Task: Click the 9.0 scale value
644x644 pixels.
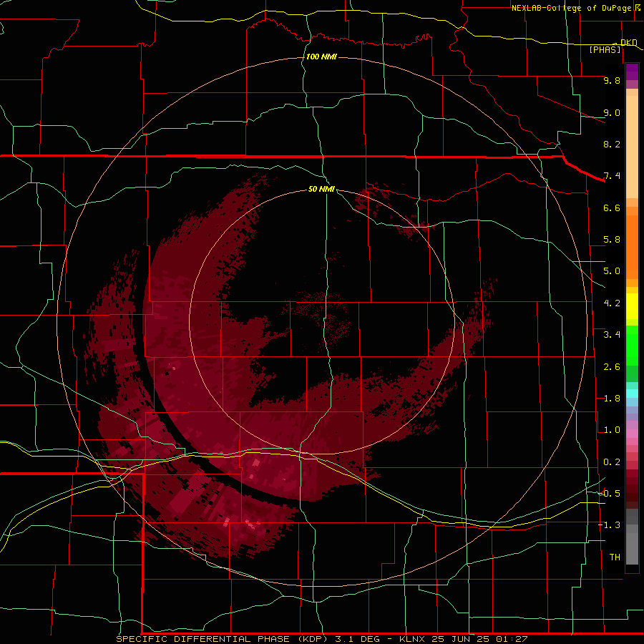Action: click(612, 112)
